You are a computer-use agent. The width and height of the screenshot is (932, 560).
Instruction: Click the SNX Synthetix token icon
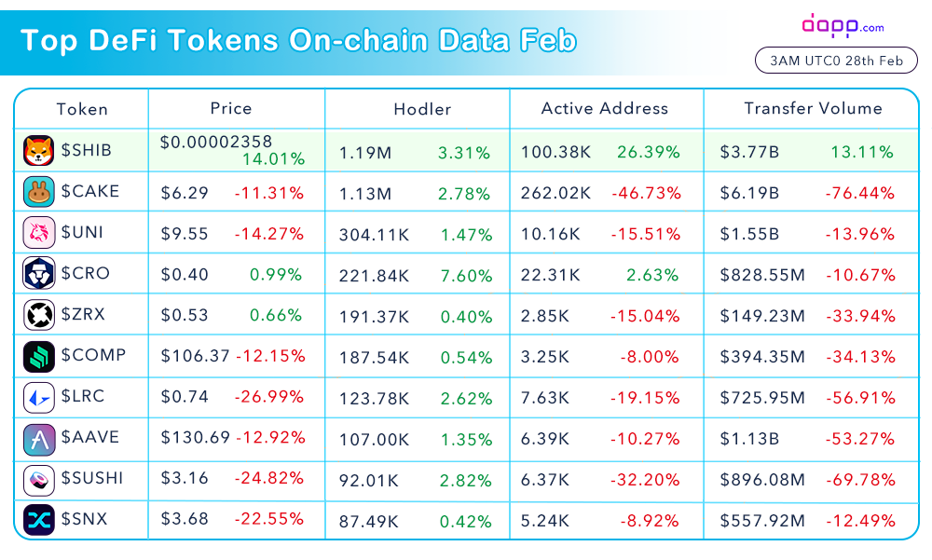(38, 520)
